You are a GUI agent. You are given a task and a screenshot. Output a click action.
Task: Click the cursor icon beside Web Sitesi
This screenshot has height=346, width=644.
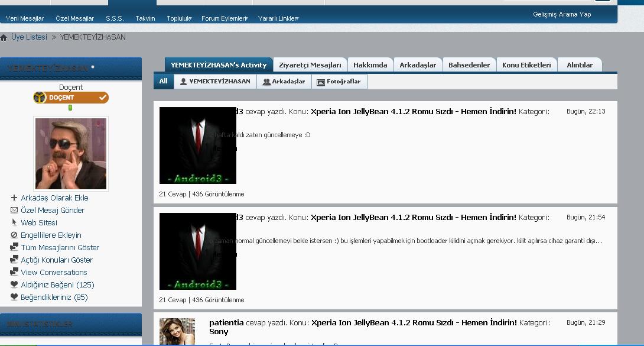14,222
